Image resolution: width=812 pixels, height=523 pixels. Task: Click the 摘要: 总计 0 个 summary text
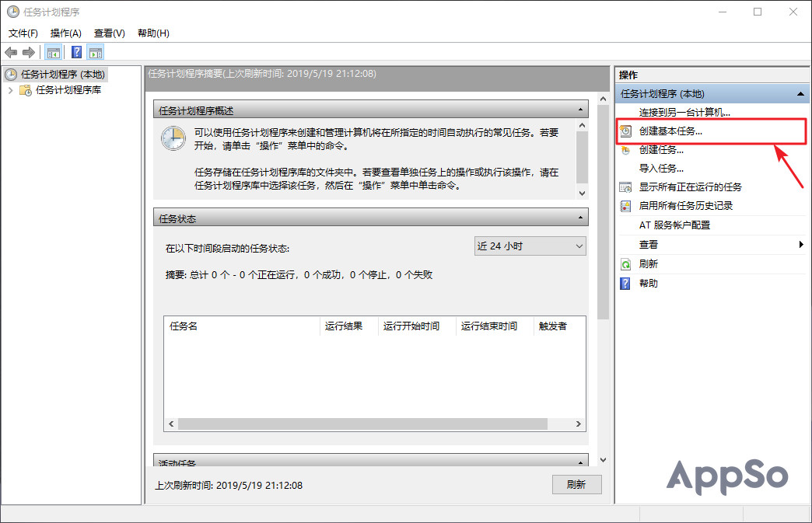299,274
